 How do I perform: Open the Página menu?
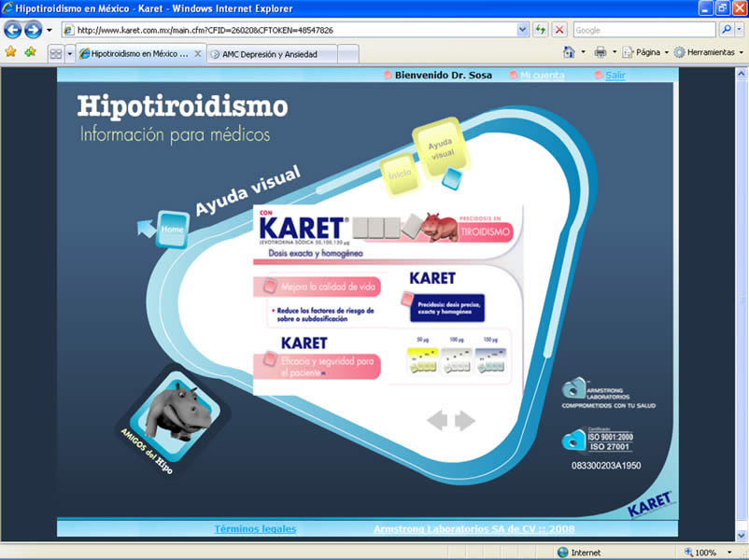point(645,52)
